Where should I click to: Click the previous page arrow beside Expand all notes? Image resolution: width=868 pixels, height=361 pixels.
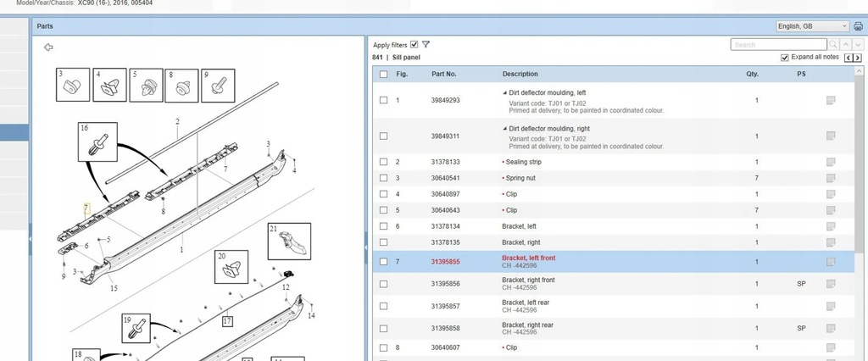point(849,58)
